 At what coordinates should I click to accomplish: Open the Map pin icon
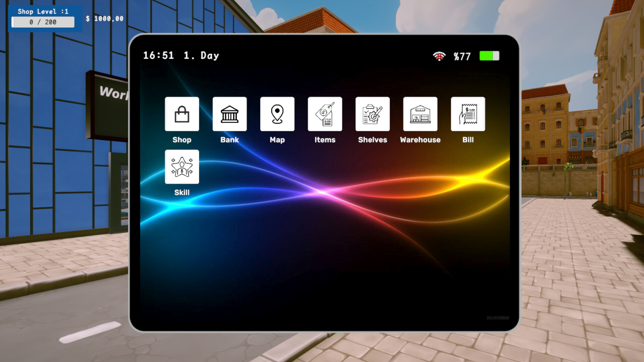click(277, 114)
